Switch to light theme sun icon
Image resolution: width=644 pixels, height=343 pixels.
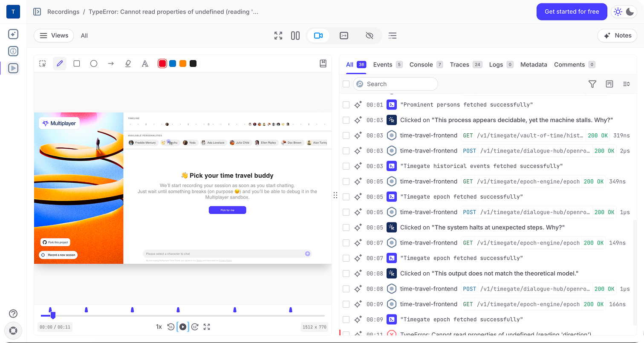coord(618,12)
